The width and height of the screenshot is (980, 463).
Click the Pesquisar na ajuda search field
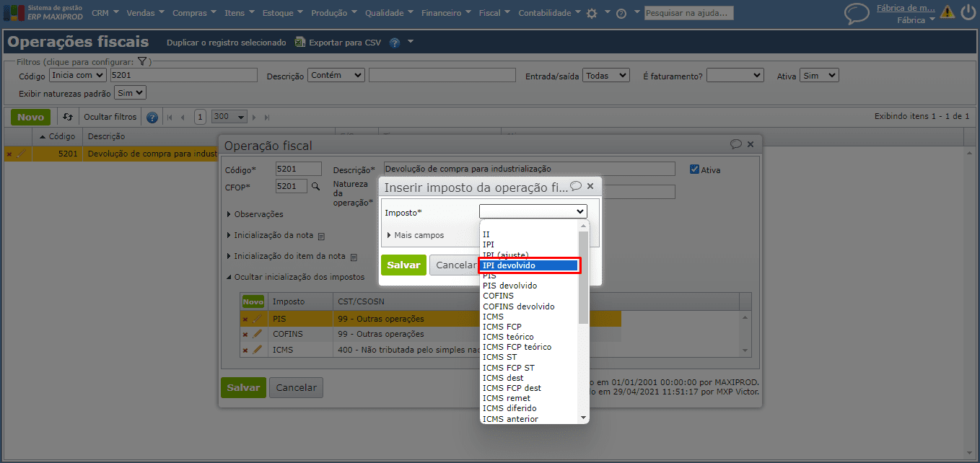pyautogui.click(x=689, y=13)
